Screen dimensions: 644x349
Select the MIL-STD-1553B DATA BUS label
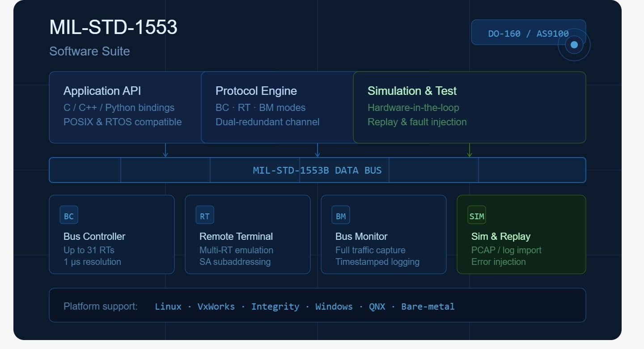pos(318,170)
